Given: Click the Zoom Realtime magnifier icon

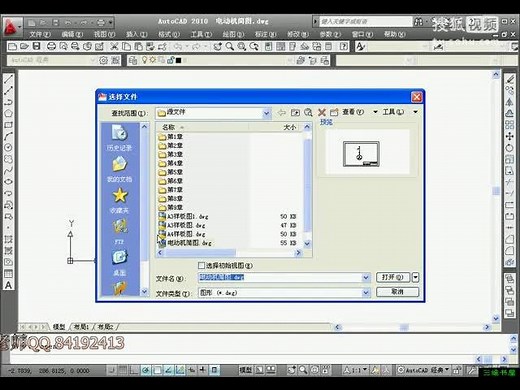Looking at the screenshot, I should 230,47.
